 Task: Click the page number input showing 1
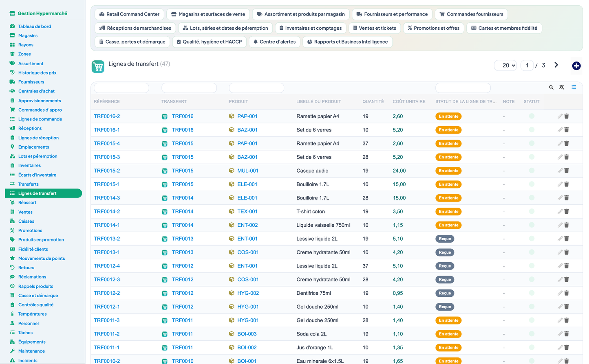[527, 65]
